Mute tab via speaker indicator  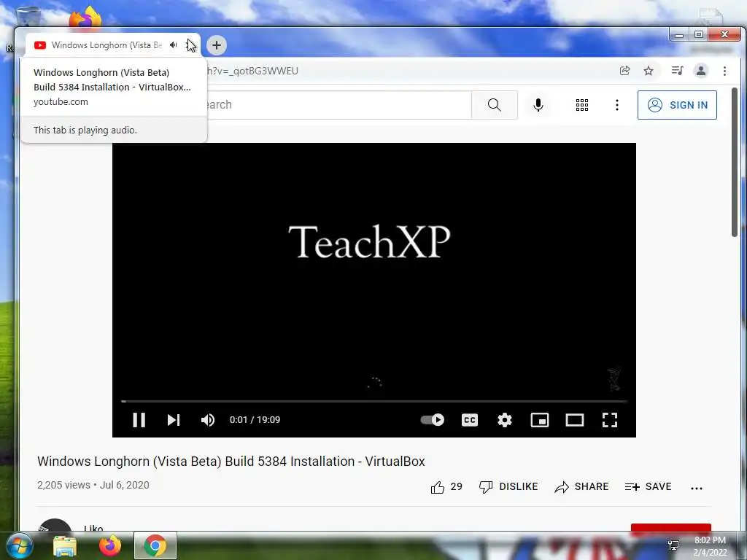coord(174,45)
